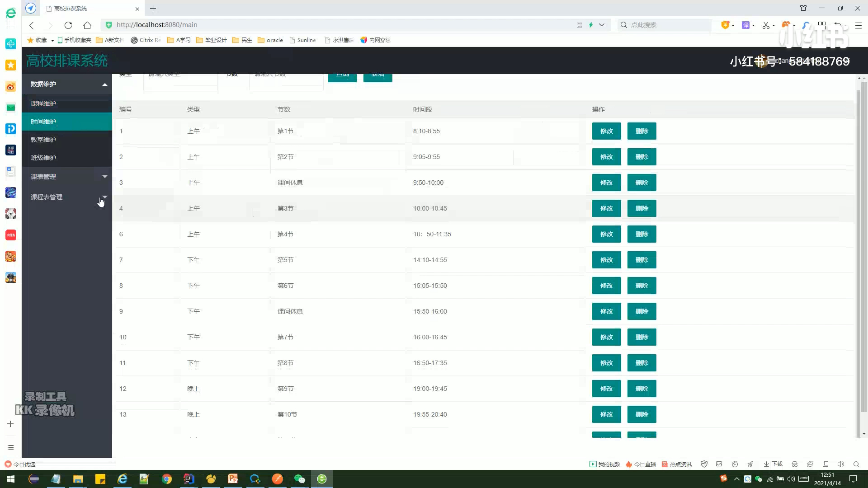Open the 收藏 favorites dropdown arrow
Screen dimensions: 868x488
(52, 41)
